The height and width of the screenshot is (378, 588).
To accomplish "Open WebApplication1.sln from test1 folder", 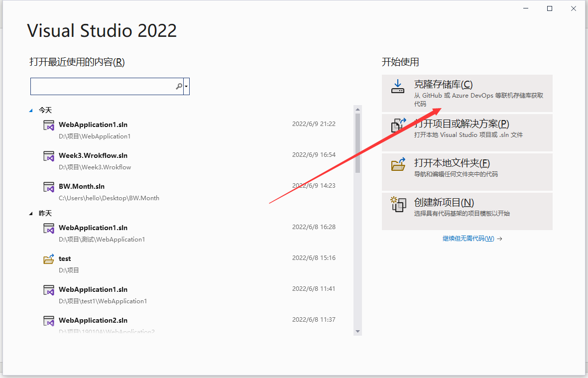I will [x=189, y=294].
